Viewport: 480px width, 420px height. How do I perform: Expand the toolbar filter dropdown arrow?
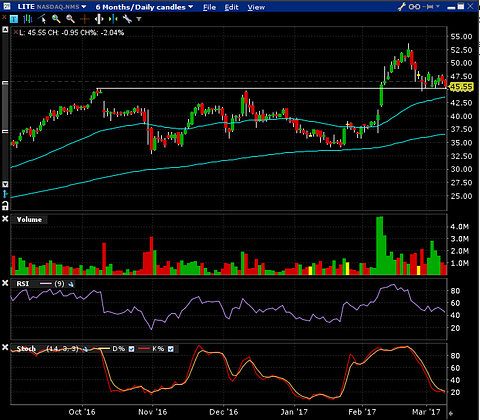139,19
